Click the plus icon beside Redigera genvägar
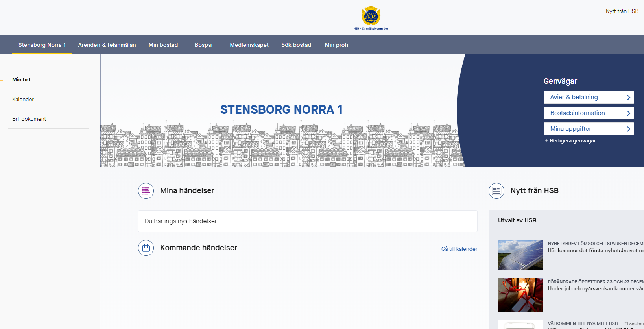 [546, 140]
